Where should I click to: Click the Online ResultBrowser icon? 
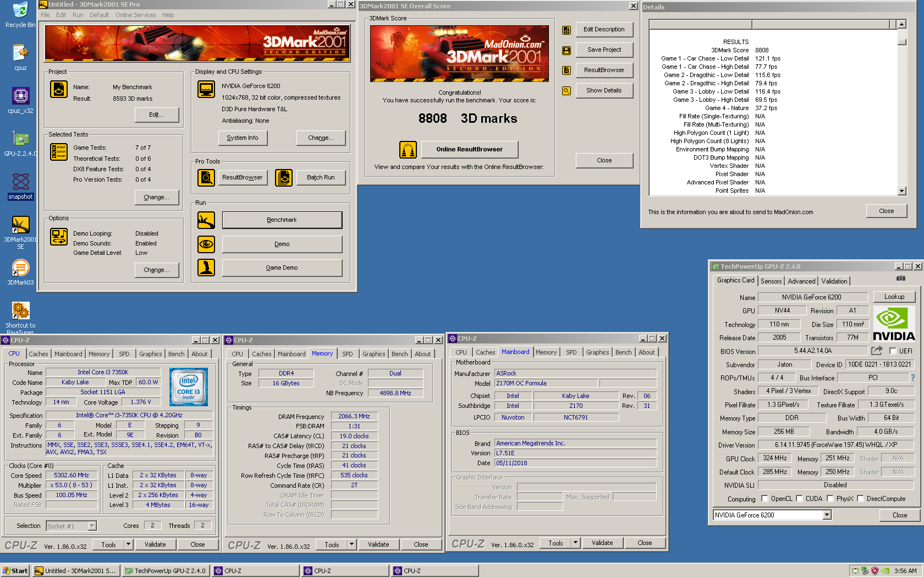408,150
